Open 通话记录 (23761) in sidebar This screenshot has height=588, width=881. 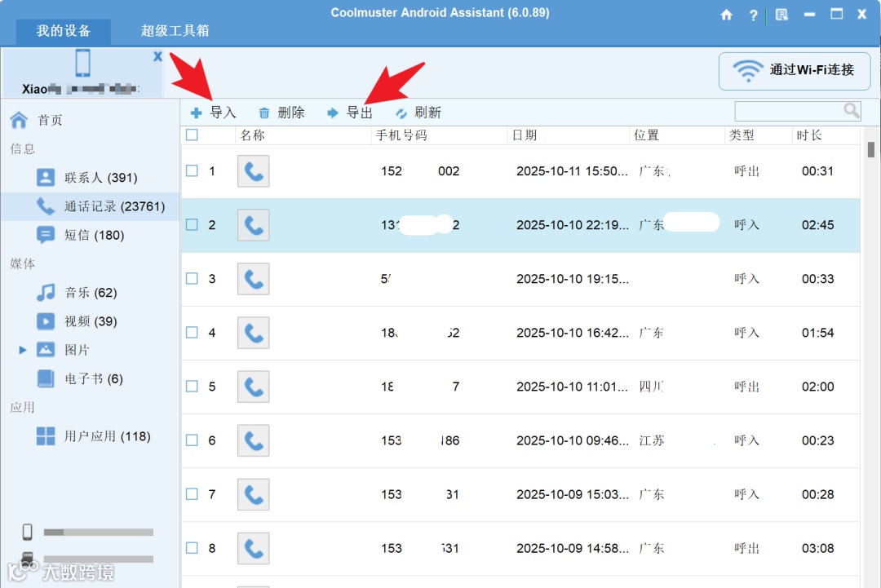click(90, 206)
